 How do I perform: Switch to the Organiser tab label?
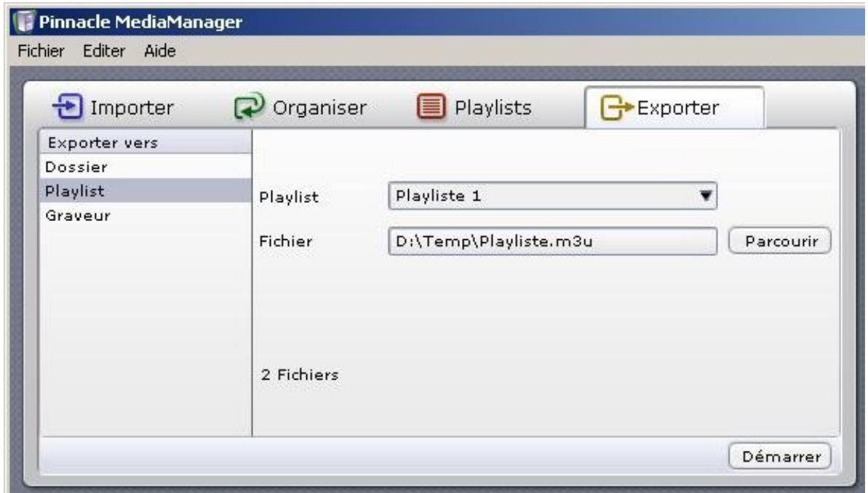319,108
